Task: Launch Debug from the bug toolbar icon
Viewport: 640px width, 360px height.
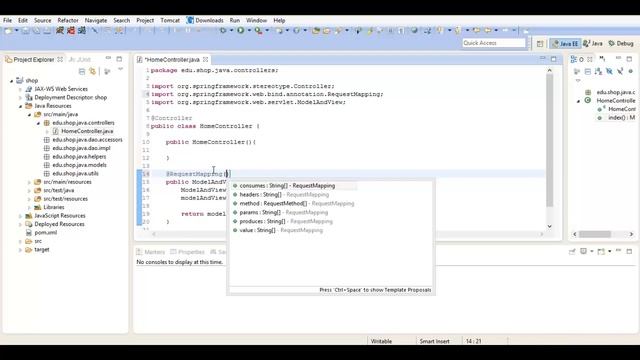Action: pyautogui.click(x=223, y=30)
